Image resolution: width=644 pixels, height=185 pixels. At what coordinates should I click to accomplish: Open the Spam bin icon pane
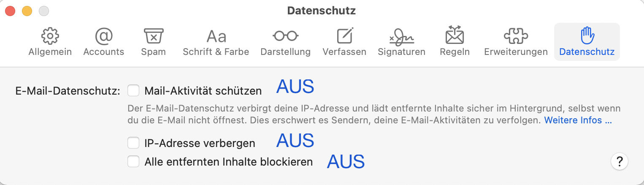tap(154, 37)
